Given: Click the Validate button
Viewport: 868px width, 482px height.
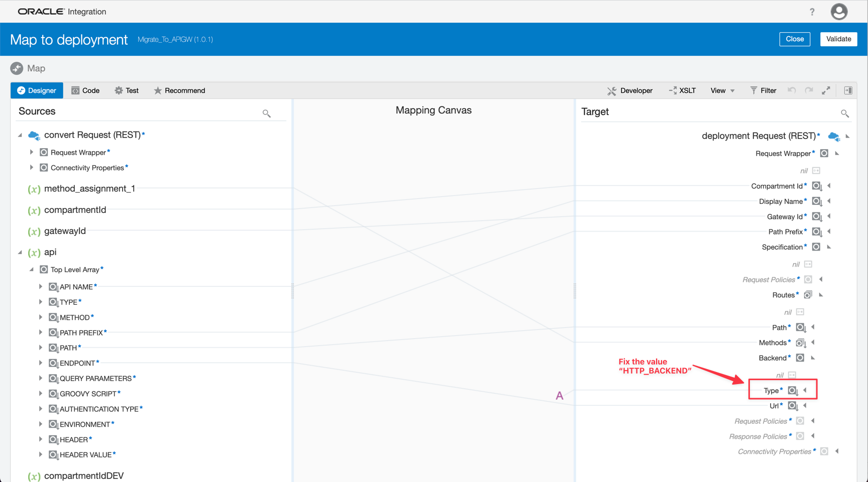Looking at the screenshot, I should click(x=838, y=39).
